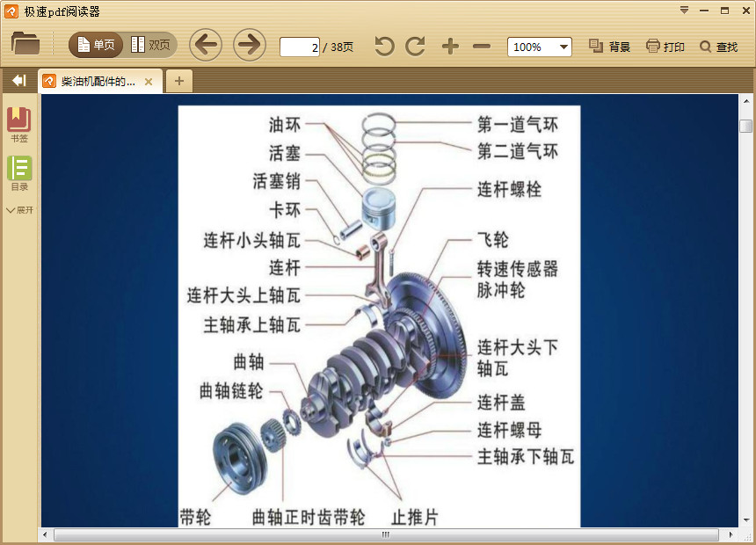Collapse the sidebar with the arrow icon
This screenshot has height=545, width=756.
point(19,81)
